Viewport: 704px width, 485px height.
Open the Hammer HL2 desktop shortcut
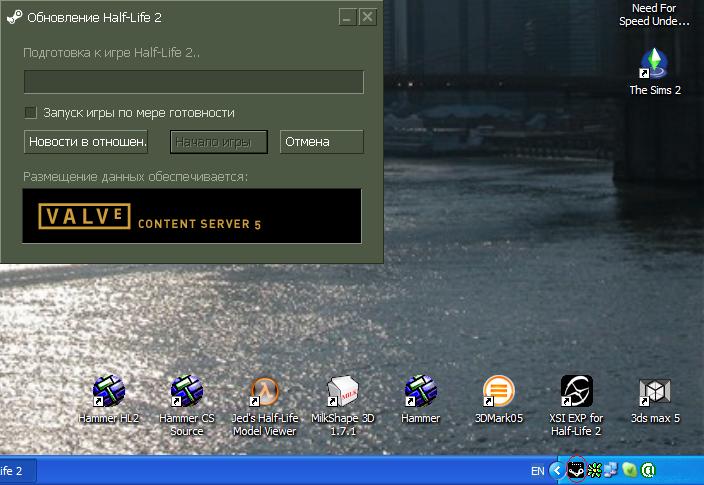point(108,399)
